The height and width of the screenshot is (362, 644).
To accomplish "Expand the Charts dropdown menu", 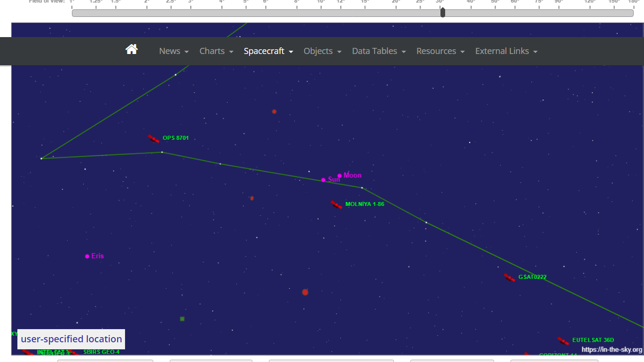I will [216, 51].
